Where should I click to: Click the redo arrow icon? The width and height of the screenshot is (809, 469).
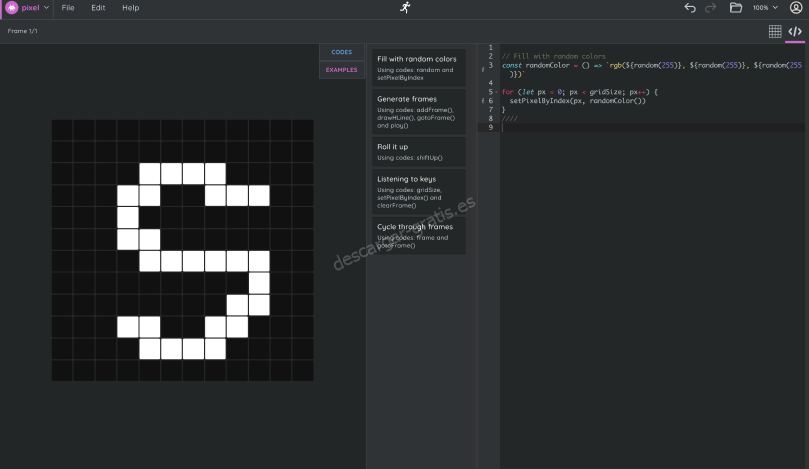coord(711,7)
